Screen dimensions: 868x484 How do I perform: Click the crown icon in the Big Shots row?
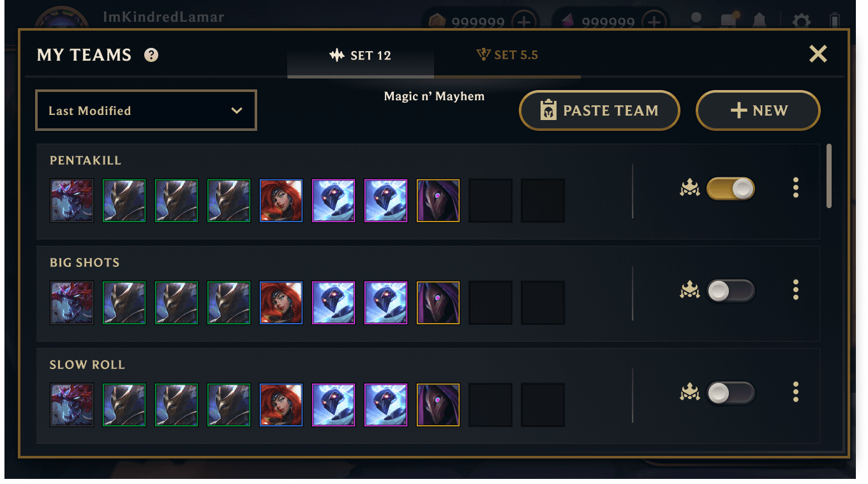(689, 291)
